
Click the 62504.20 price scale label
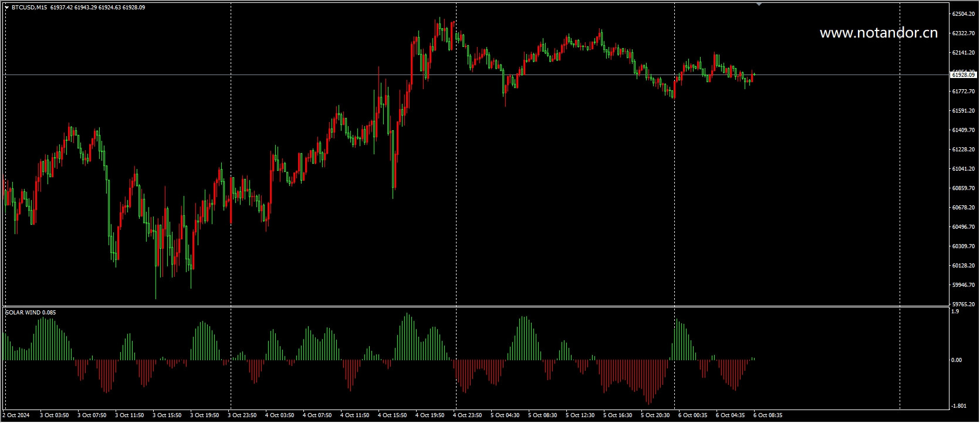click(963, 13)
